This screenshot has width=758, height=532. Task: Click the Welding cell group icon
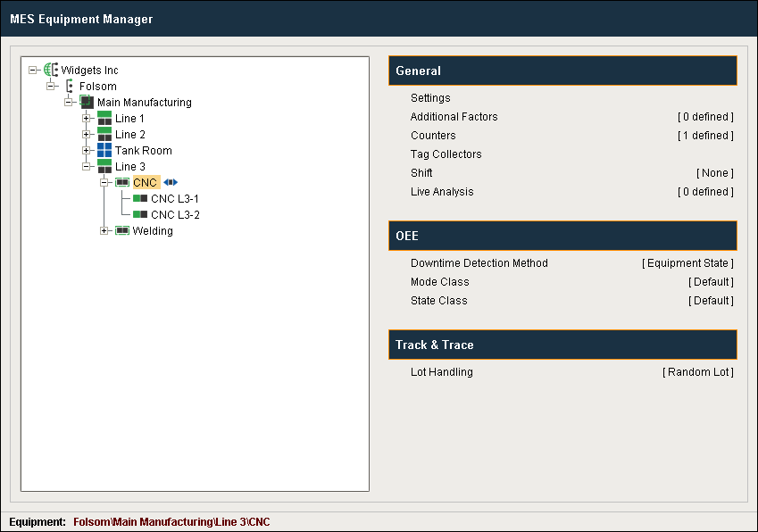tap(122, 231)
